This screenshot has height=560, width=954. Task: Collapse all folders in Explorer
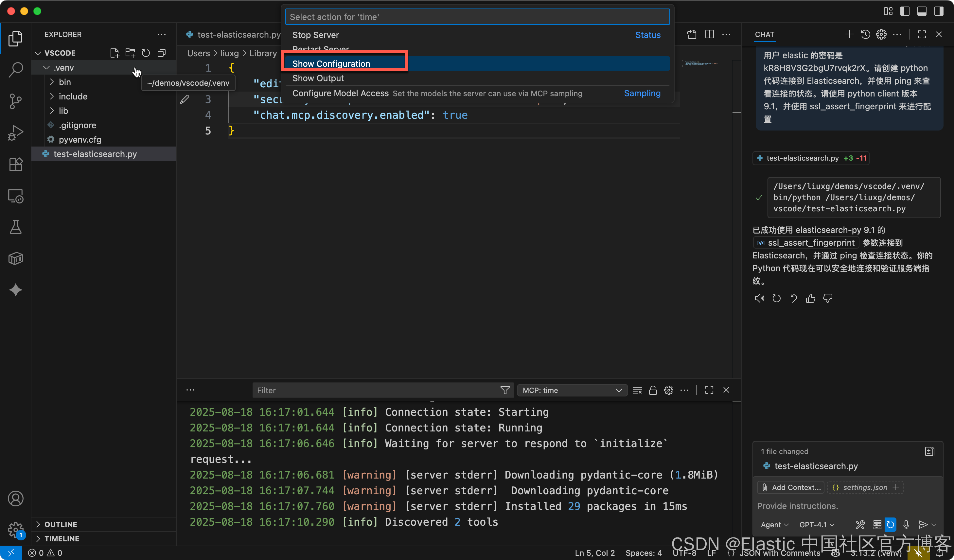[x=162, y=53]
